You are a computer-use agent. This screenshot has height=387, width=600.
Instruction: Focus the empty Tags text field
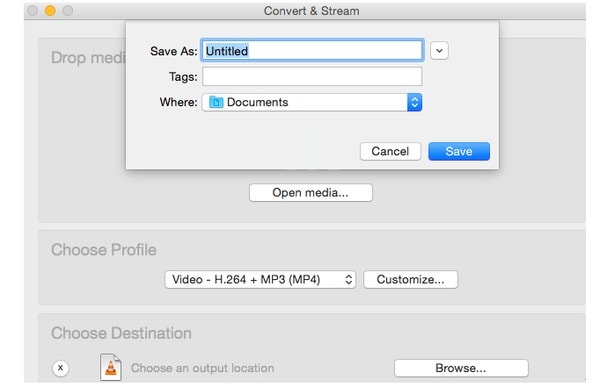(312, 77)
